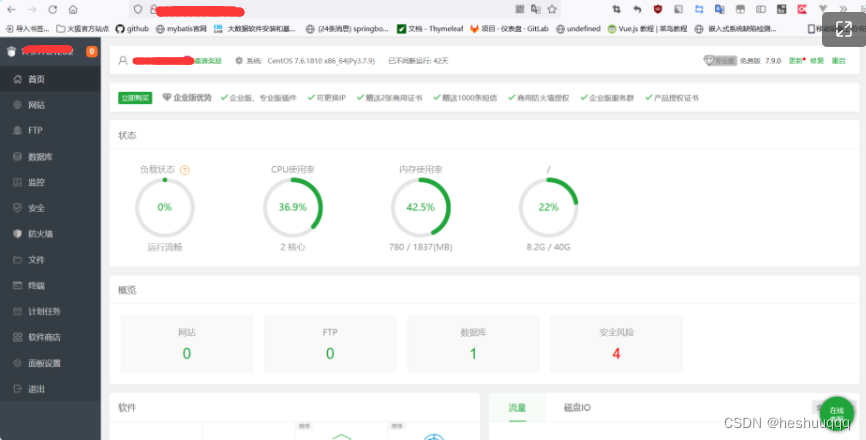Expand the toolbar overflow chevron
Image resolution: width=866 pixels, height=440 pixels.
[x=843, y=9]
